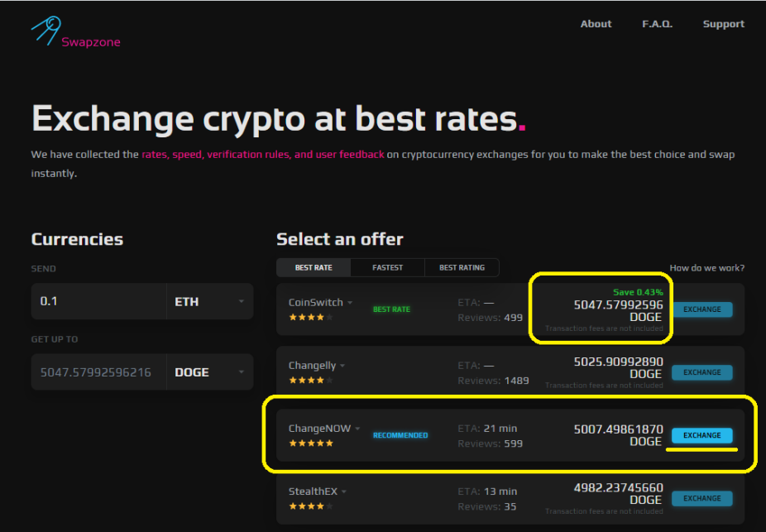Click the ChangeNOW five-star rating
The width and height of the screenshot is (766, 532).
pyautogui.click(x=311, y=443)
